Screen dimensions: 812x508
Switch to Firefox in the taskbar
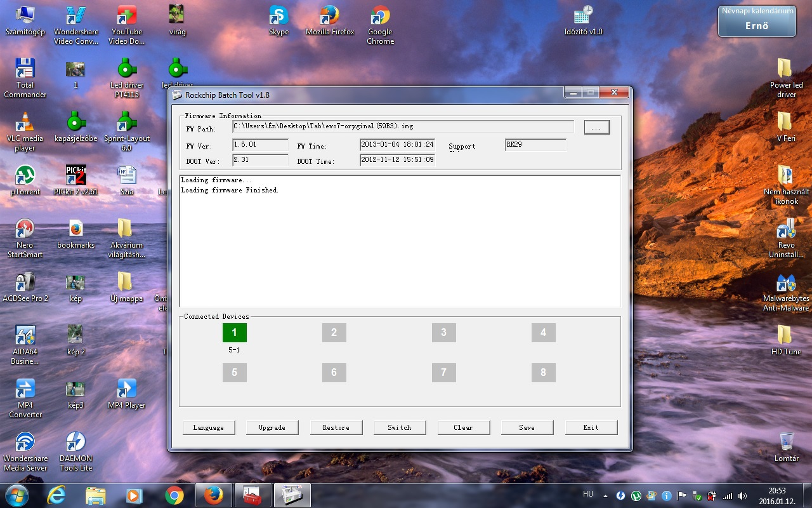point(214,495)
